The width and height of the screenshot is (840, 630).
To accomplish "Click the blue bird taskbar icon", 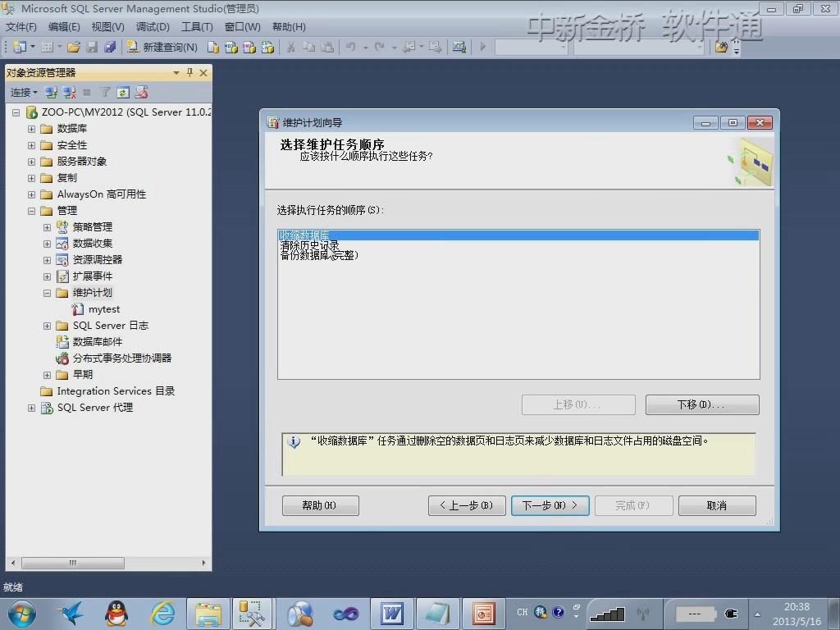I will (x=71, y=614).
